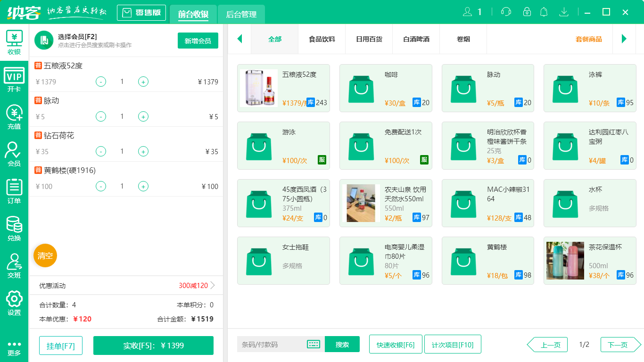Viewport: 644px width, 362px height.
Task: Click the 新增会员 button
Action: [x=198, y=41]
